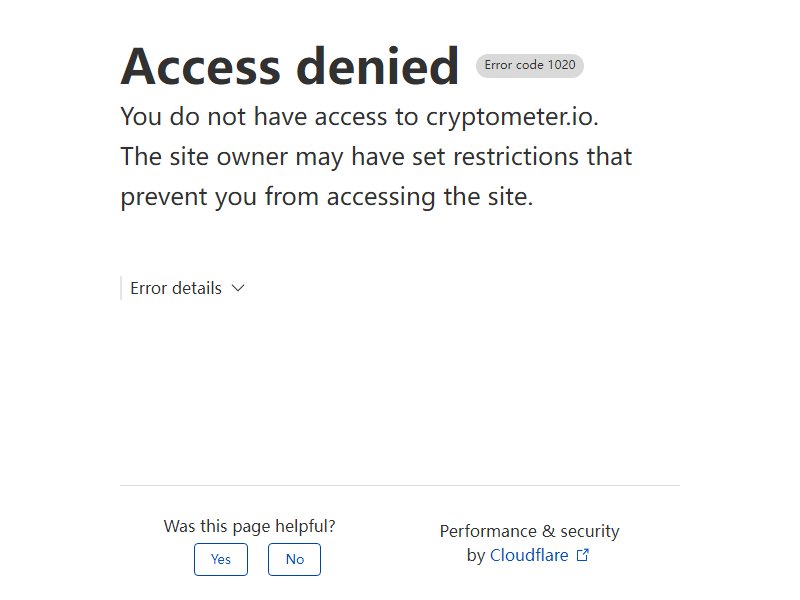Click the number 1020 in the badge
This screenshot has height=600, width=800.
[x=561, y=65]
